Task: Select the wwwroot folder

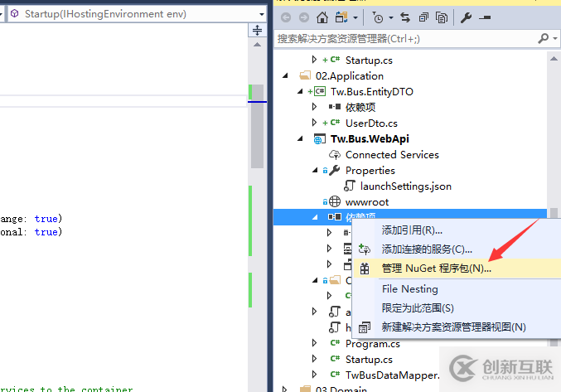Action: click(367, 202)
